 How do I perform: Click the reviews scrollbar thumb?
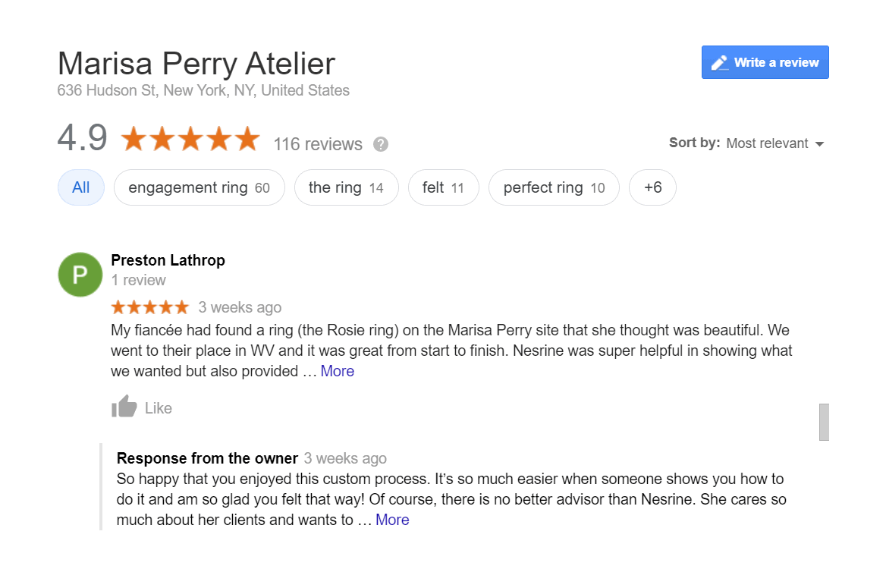click(x=824, y=422)
